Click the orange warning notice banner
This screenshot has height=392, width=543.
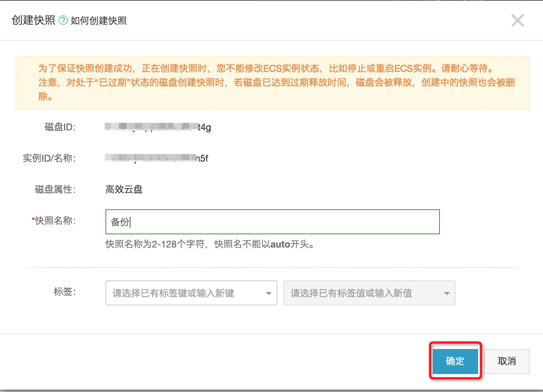272,82
